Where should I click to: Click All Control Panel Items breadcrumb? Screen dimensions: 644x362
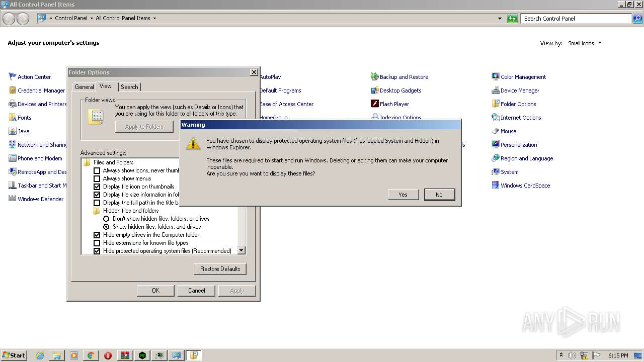123,18
